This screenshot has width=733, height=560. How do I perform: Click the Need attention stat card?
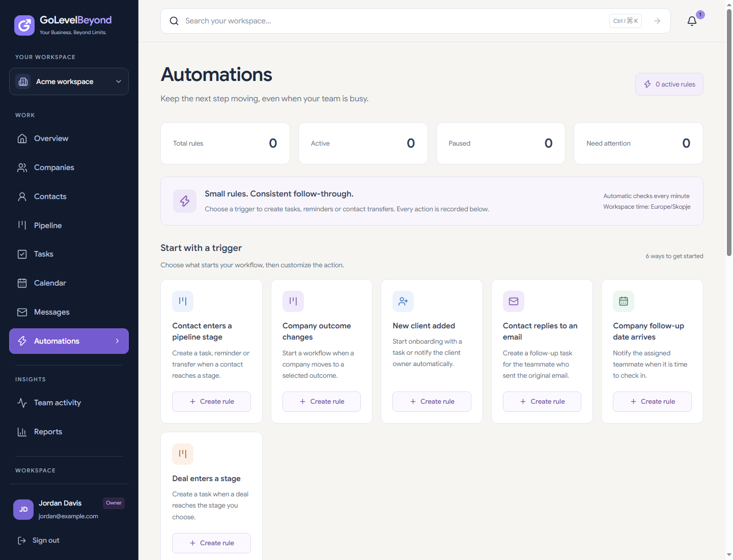(x=638, y=144)
